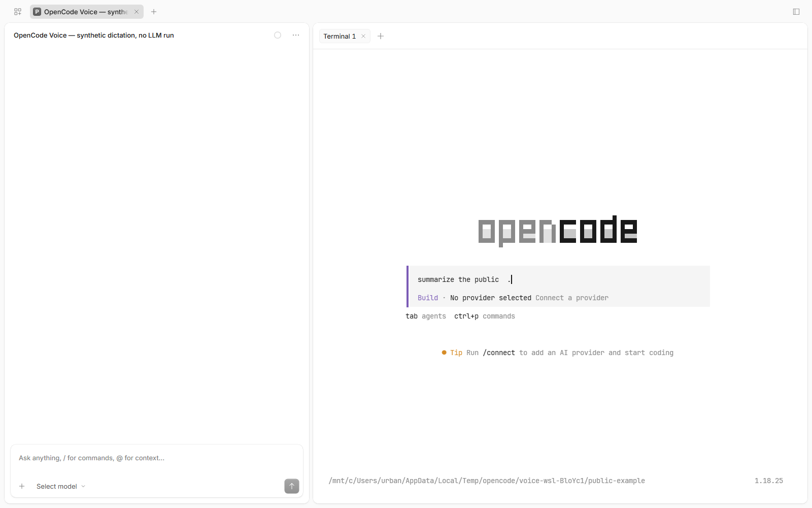Toggle the side panel layout icon

[796, 12]
